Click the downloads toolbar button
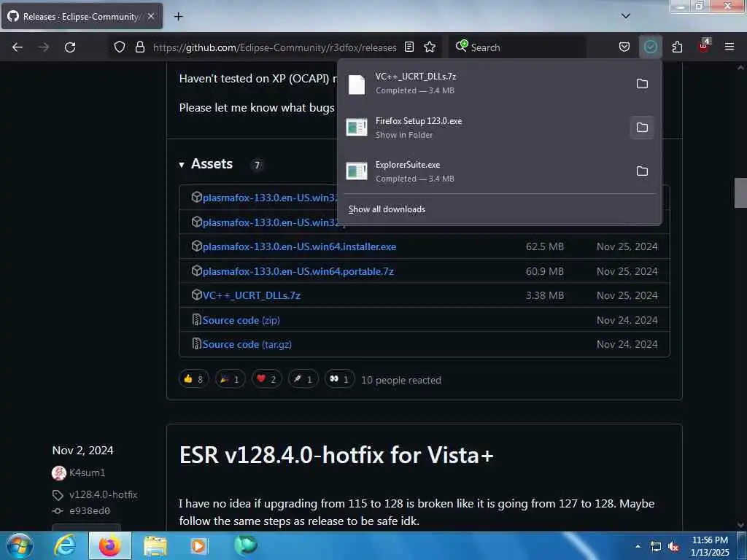This screenshot has height=560, width=747. (x=650, y=47)
